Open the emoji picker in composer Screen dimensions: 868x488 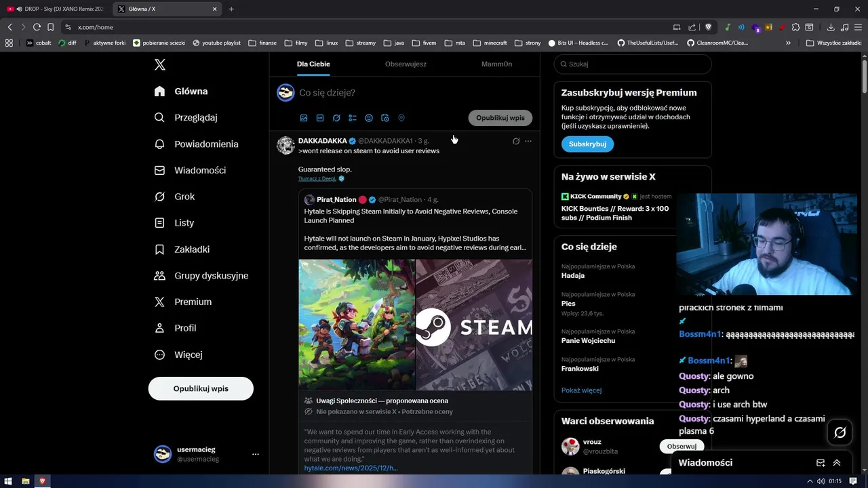(369, 118)
